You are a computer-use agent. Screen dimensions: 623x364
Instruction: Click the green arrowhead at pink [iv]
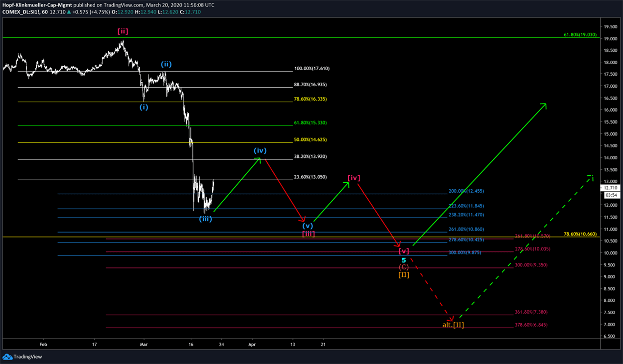coord(347,184)
